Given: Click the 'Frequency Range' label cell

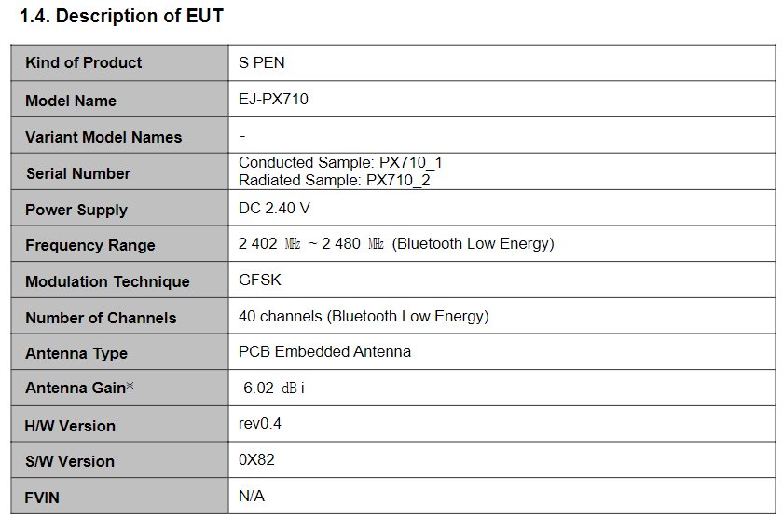Looking at the screenshot, I should [x=120, y=243].
